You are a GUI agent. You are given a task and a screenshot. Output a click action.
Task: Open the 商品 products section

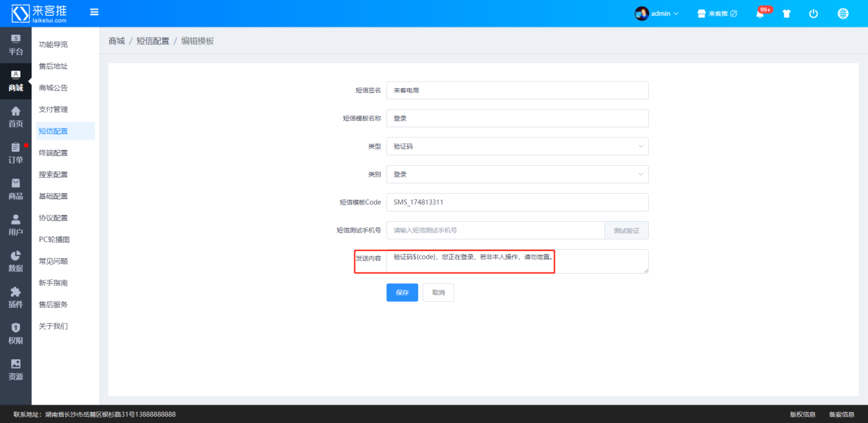(x=16, y=190)
